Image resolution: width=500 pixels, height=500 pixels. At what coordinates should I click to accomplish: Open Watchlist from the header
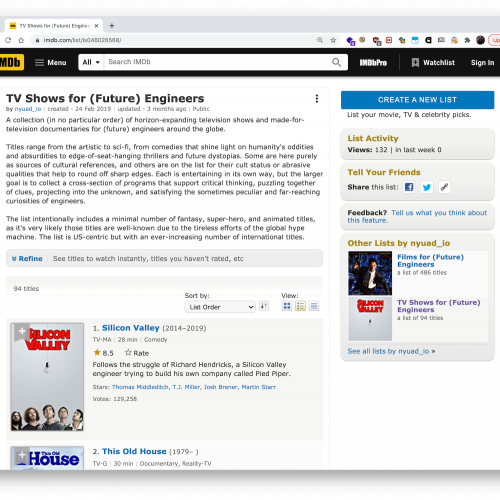(x=433, y=63)
